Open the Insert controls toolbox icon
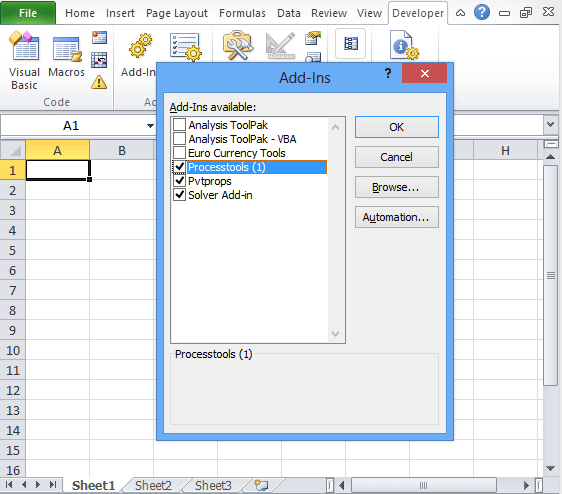The image size is (562, 494). (238, 46)
